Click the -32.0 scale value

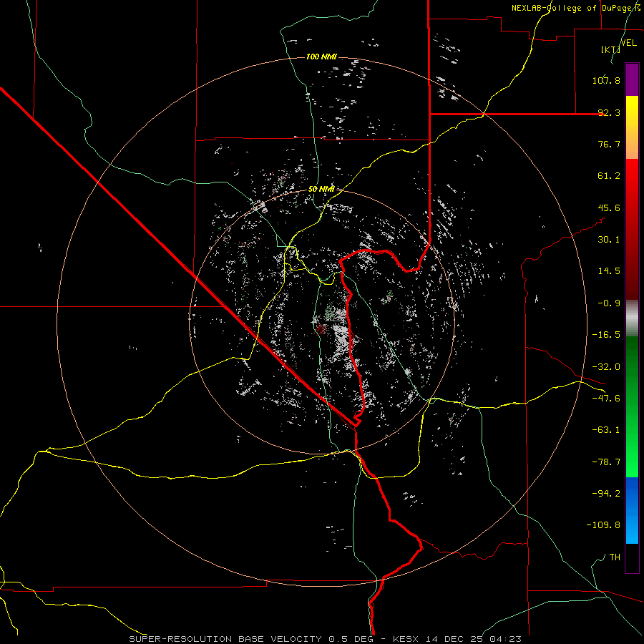point(606,367)
